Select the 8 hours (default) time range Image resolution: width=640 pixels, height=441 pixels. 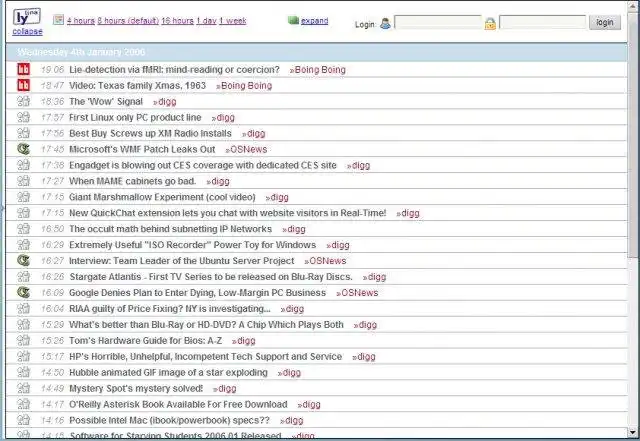128,20
